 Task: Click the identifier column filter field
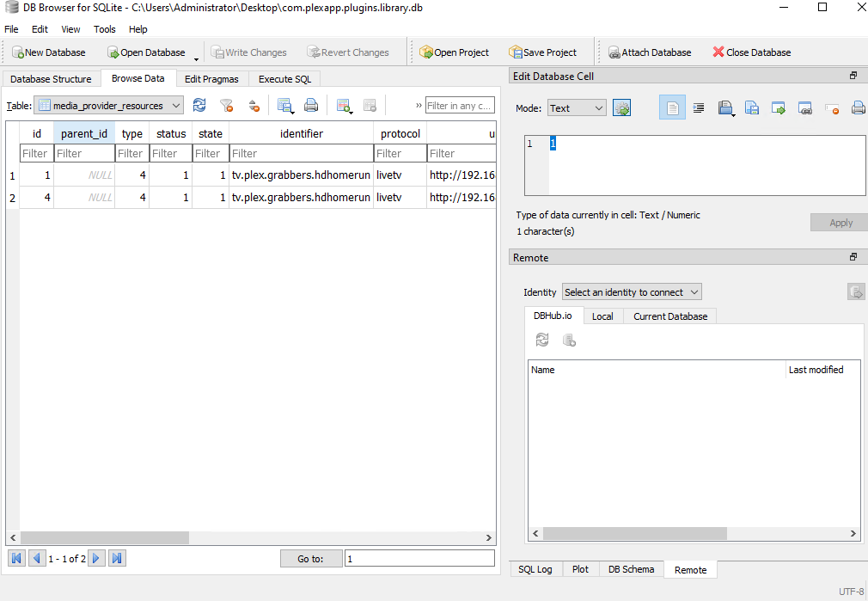pos(301,153)
